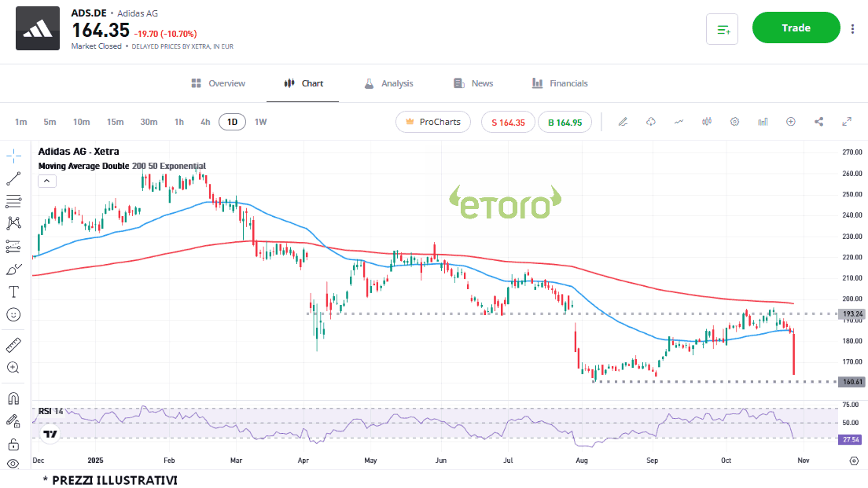This screenshot has width=868, height=488.
Task: Choose the text annotation tool
Action: click(13, 292)
